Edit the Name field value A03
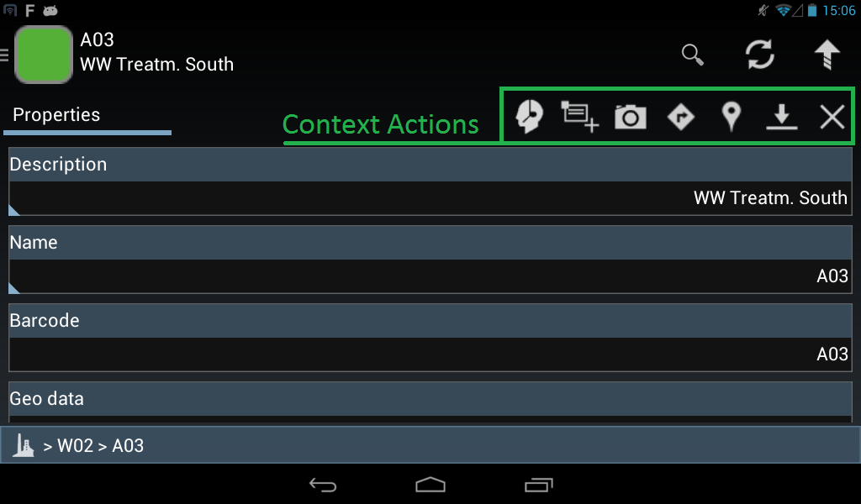The image size is (861, 504). click(x=430, y=276)
